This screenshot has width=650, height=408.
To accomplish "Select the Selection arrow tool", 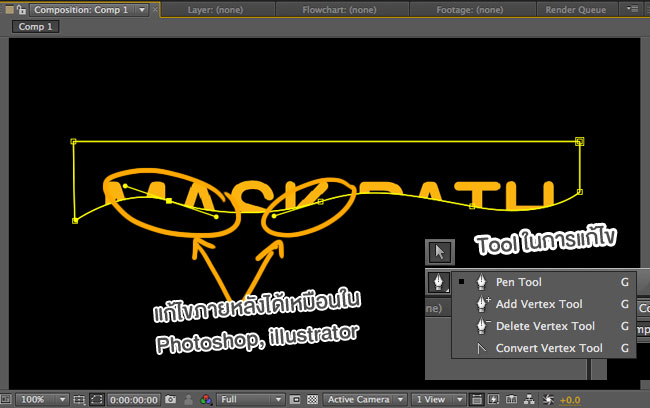I will pos(440,252).
